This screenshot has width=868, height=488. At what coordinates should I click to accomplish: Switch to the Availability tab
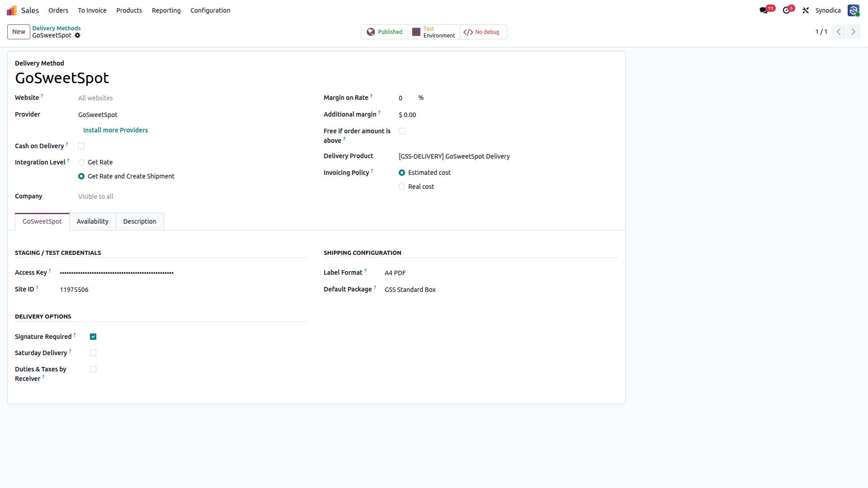pos(93,221)
